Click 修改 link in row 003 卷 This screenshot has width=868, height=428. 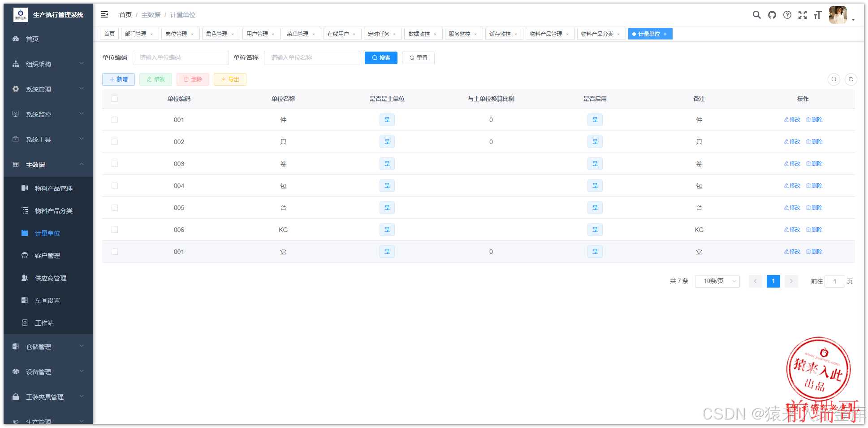pyautogui.click(x=792, y=164)
